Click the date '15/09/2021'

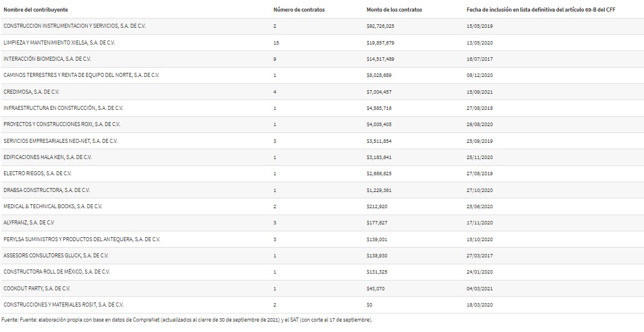click(x=480, y=92)
